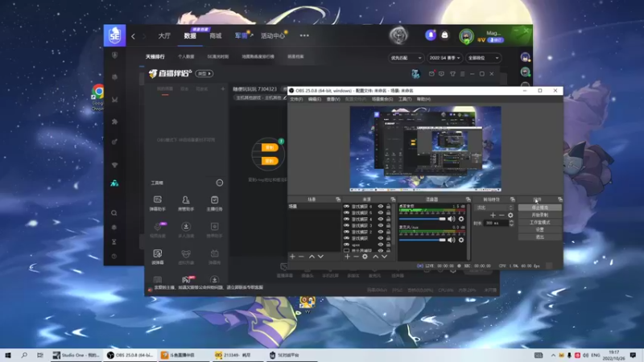Click 工作室模式 button in OBS controls
Screen dimensions: 644x362
pyautogui.click(x=539, y=223)
